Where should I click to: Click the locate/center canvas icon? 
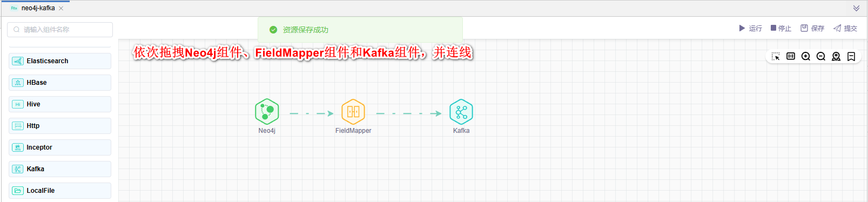click(x=836, y=56)
